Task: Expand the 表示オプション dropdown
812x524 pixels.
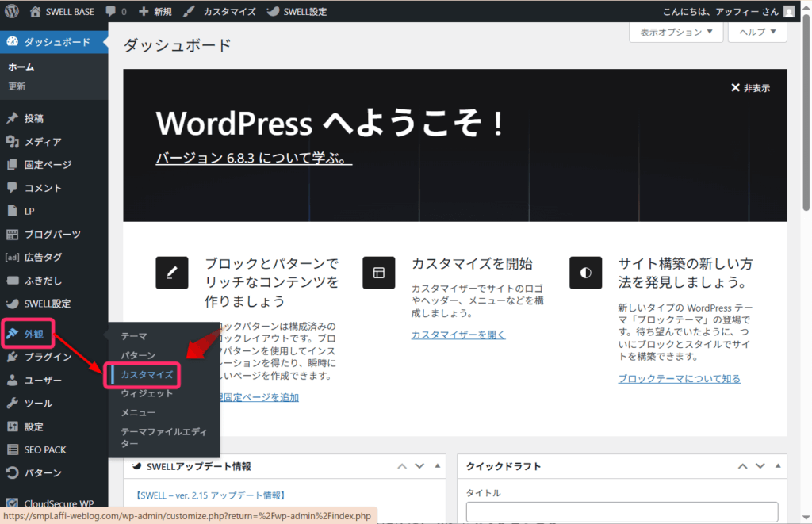Action: click(x=676, y=33)
